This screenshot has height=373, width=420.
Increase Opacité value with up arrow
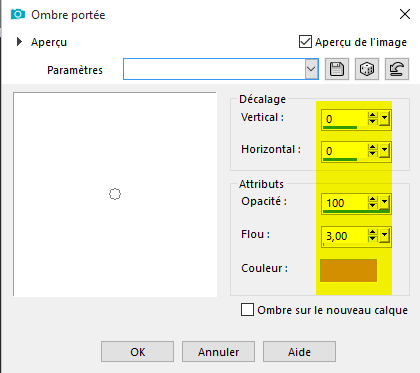(372, 199)
